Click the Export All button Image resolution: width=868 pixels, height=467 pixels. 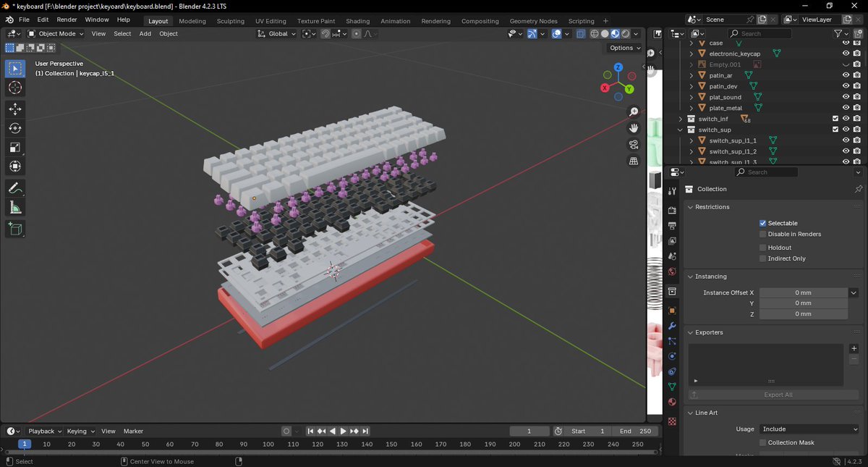point(773,395)
